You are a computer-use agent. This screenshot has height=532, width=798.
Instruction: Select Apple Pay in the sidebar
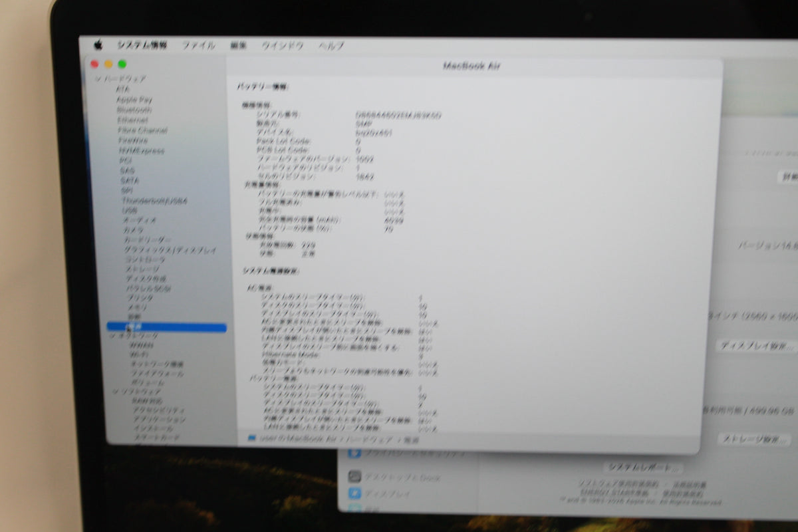coord(134,99)
